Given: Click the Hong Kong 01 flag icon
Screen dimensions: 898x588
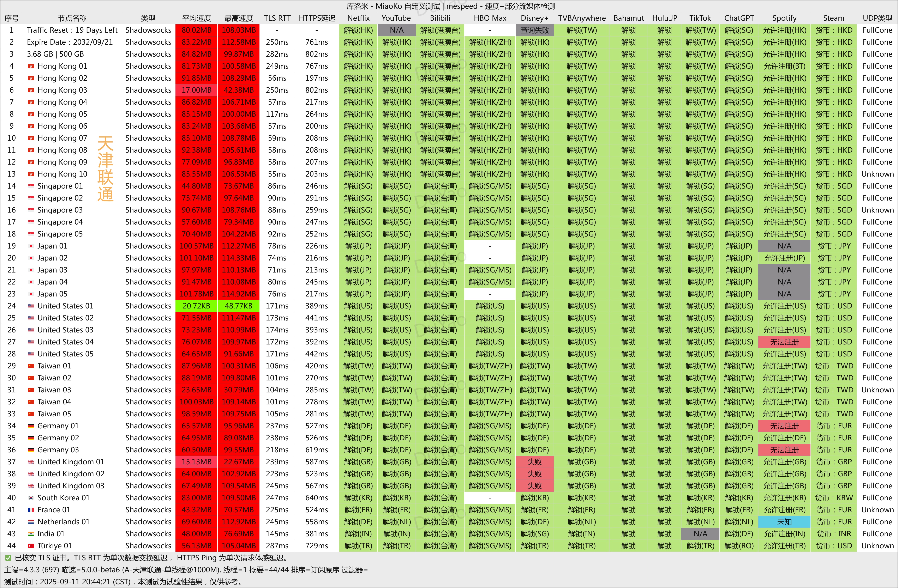Looking at the screenshot, I should (x=31, y=66).
